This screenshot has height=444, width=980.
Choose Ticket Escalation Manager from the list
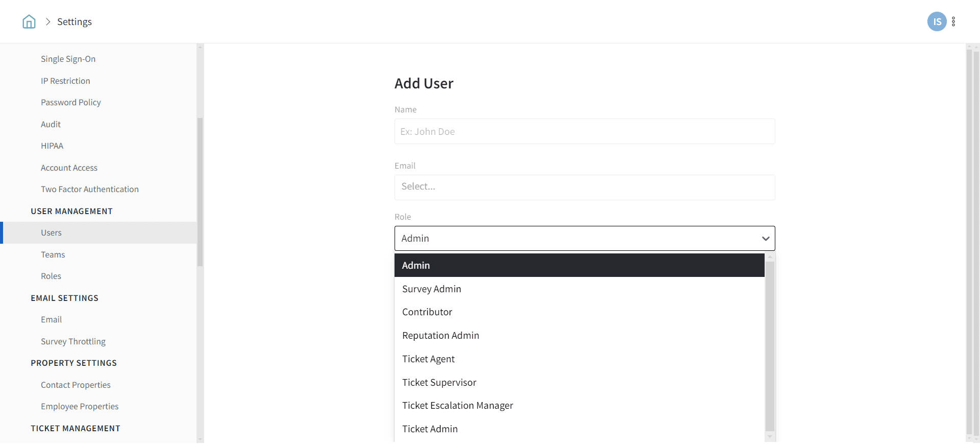(457, 406)
